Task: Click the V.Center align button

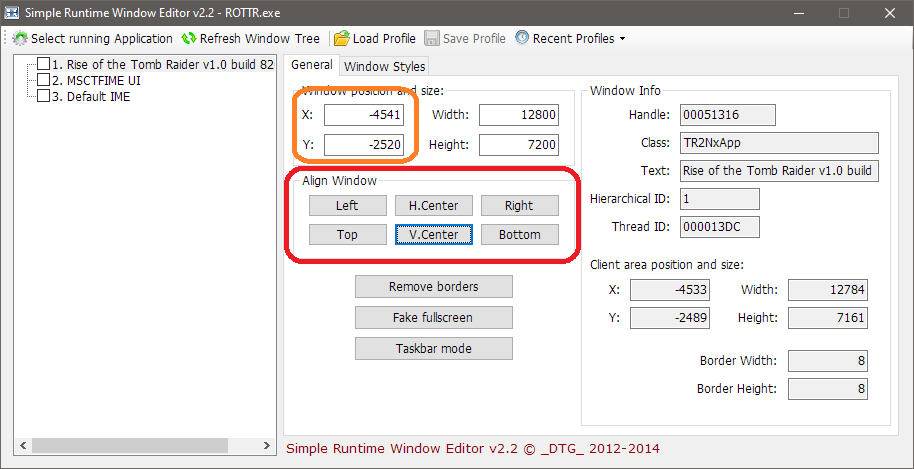Action: point(433,235)
